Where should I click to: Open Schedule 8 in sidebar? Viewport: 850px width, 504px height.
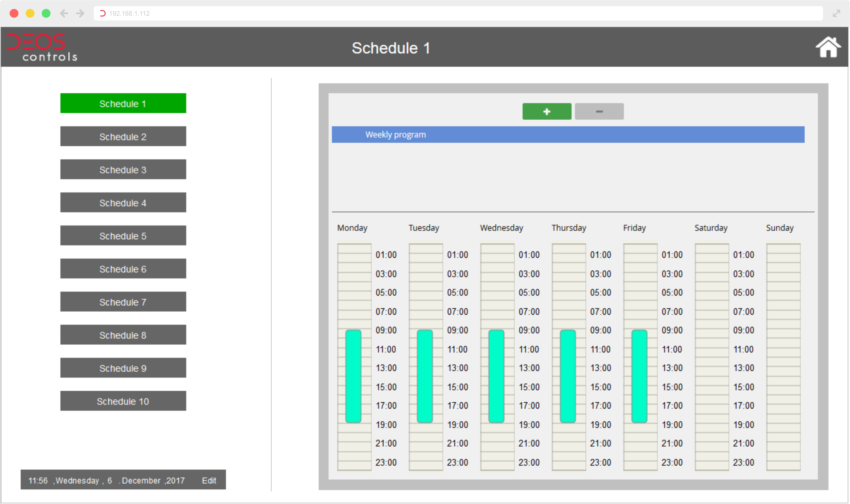(x=123, y=335)
